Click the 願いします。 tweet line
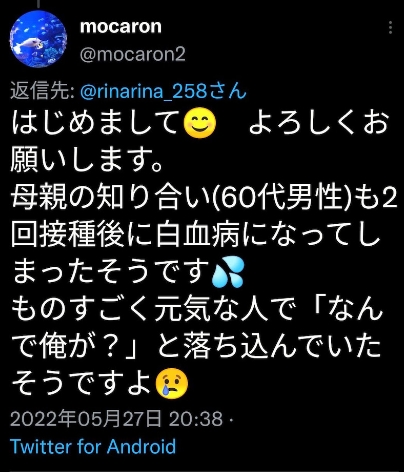Screen dimensions: 404x472 87,160
